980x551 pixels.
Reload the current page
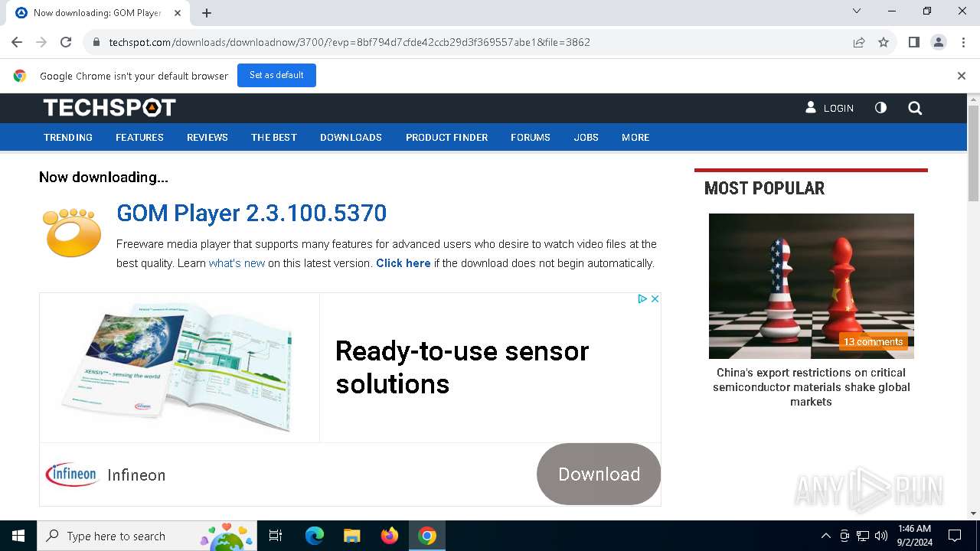pos(66,42)
